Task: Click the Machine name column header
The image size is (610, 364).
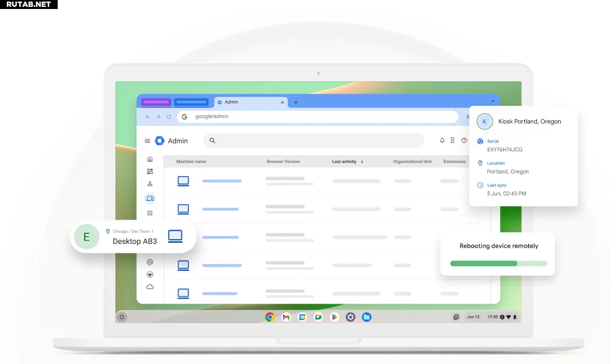Action: point(191,161)
